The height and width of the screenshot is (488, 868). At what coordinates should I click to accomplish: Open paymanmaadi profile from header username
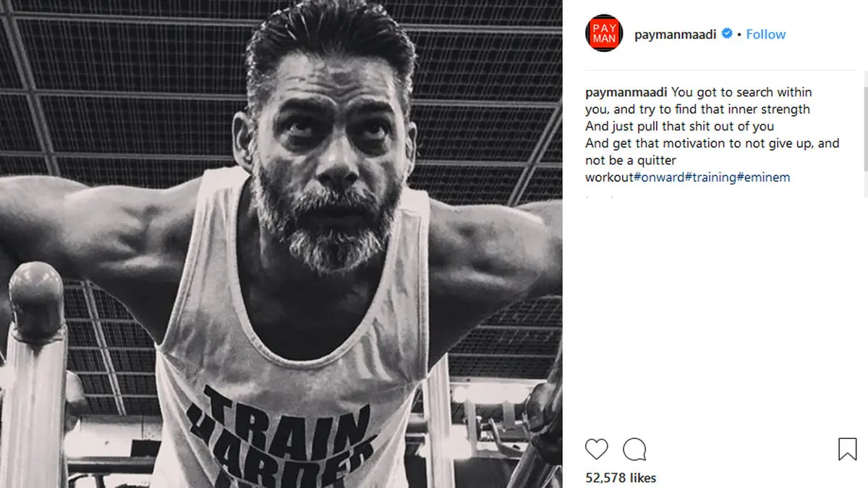(676, 34)
